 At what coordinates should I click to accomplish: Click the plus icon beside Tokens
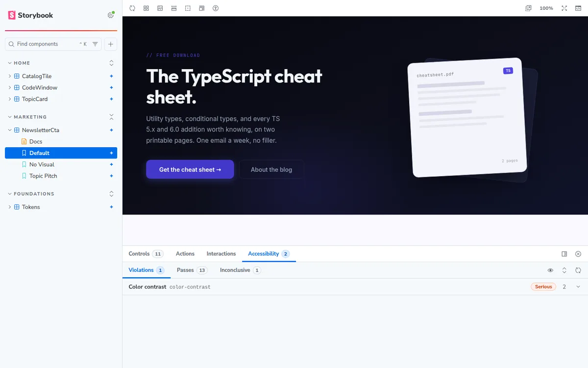111,207
